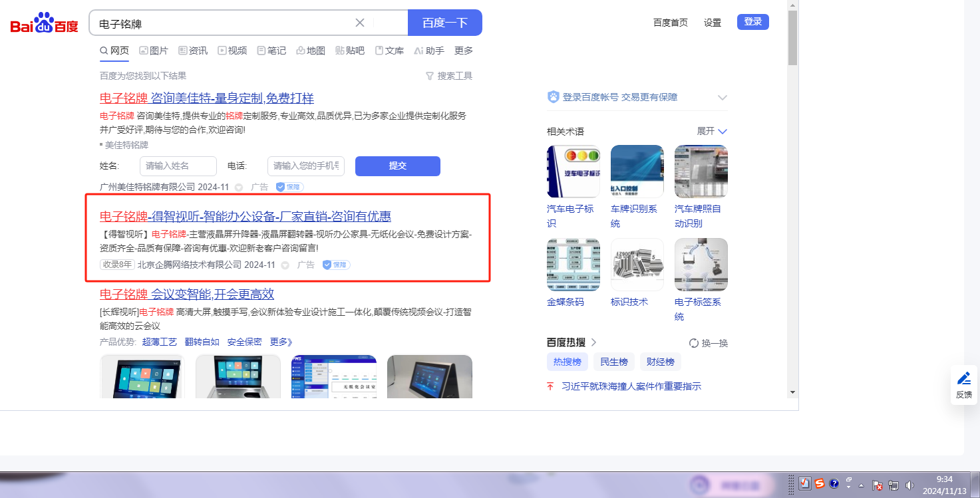Click the 登录百度帐号 shield paw icon
Screen dimensions: 980x498
coord(554,97)
